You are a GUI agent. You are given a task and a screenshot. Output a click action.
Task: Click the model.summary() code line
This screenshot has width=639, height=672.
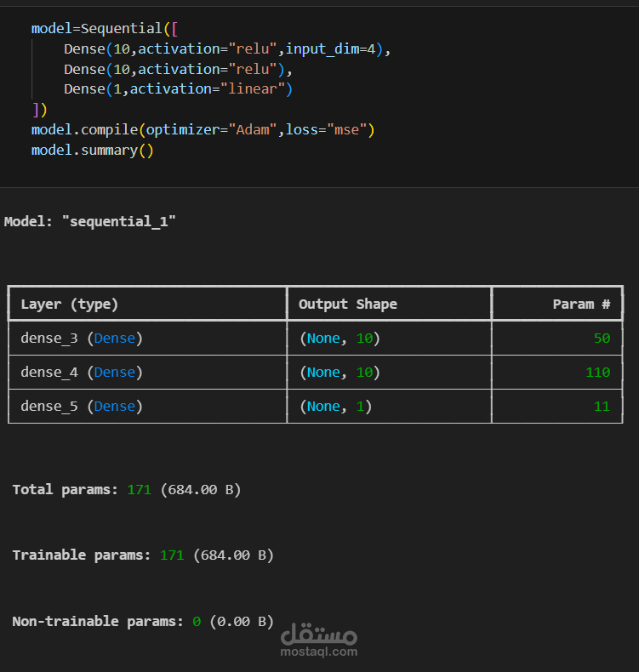pos(93,150)
